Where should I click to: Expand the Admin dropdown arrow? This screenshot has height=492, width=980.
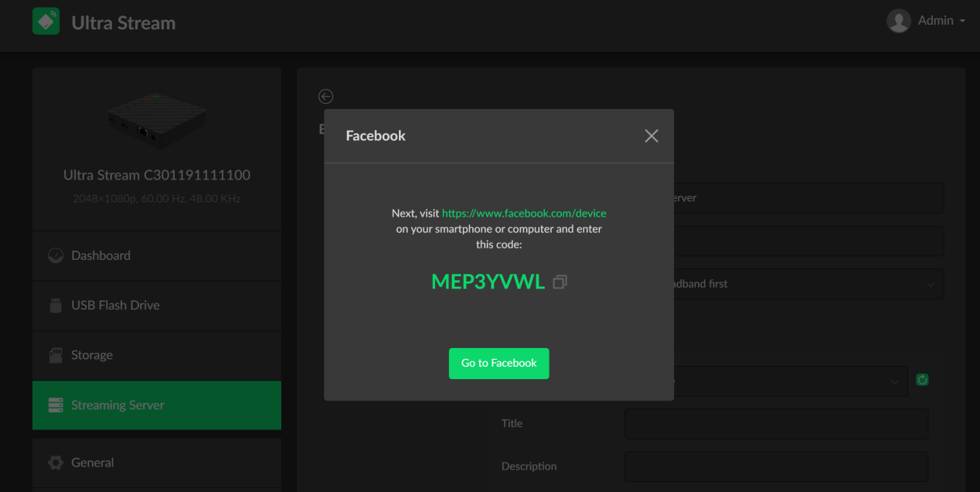click(962, 22)
